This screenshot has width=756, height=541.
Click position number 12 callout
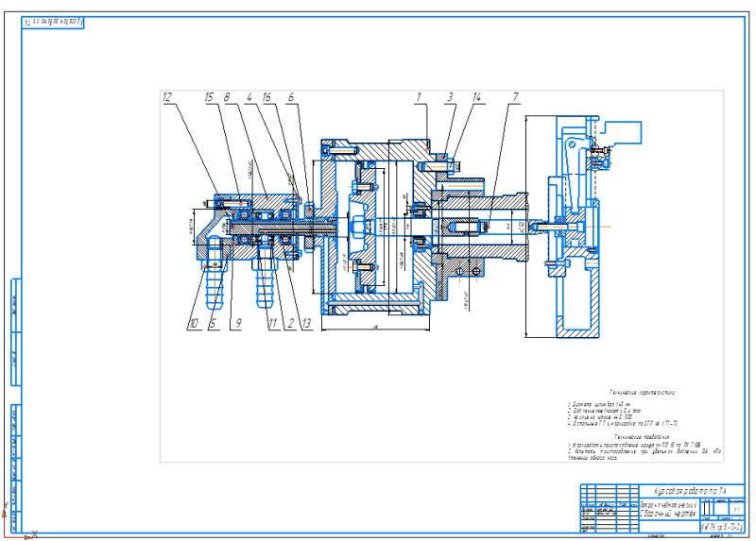click(167, 97)
